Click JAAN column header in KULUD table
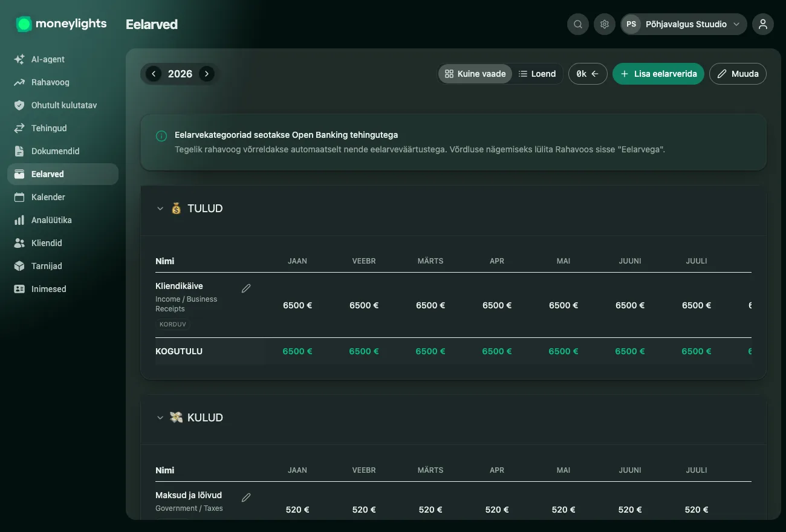 297,470
